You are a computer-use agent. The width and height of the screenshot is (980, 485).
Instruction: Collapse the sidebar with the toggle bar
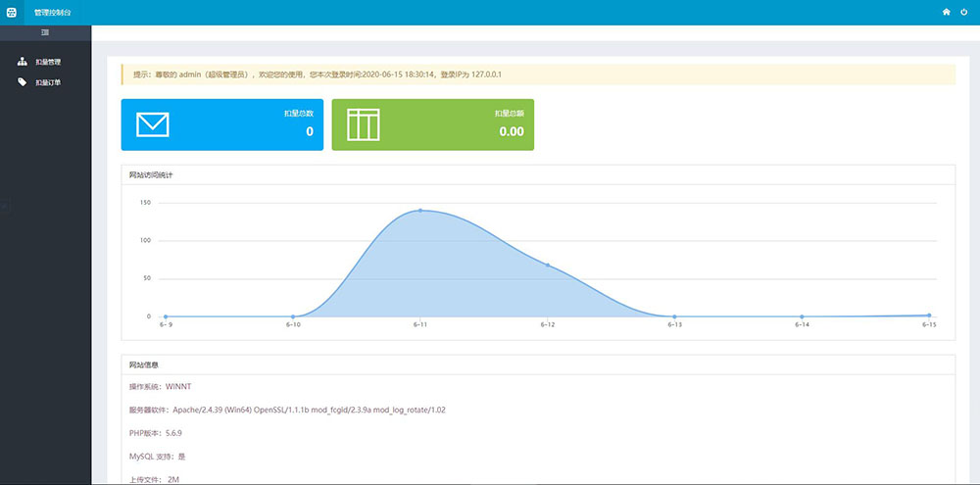(x=46, y=32)
